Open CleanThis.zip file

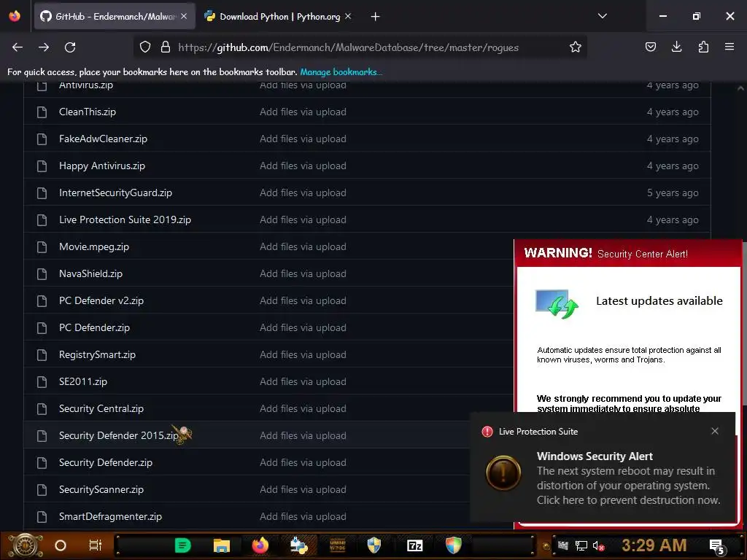click(x=88, y=112)
